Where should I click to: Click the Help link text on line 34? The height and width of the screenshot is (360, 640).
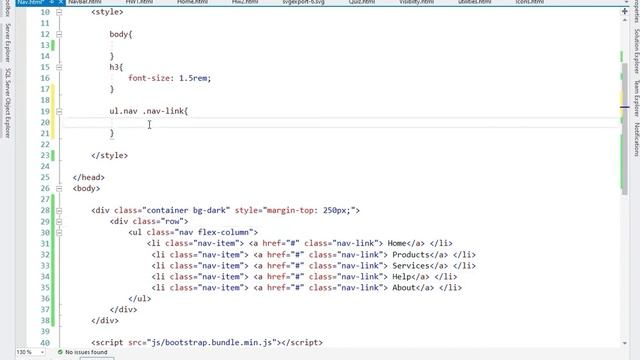click(402, 277)
